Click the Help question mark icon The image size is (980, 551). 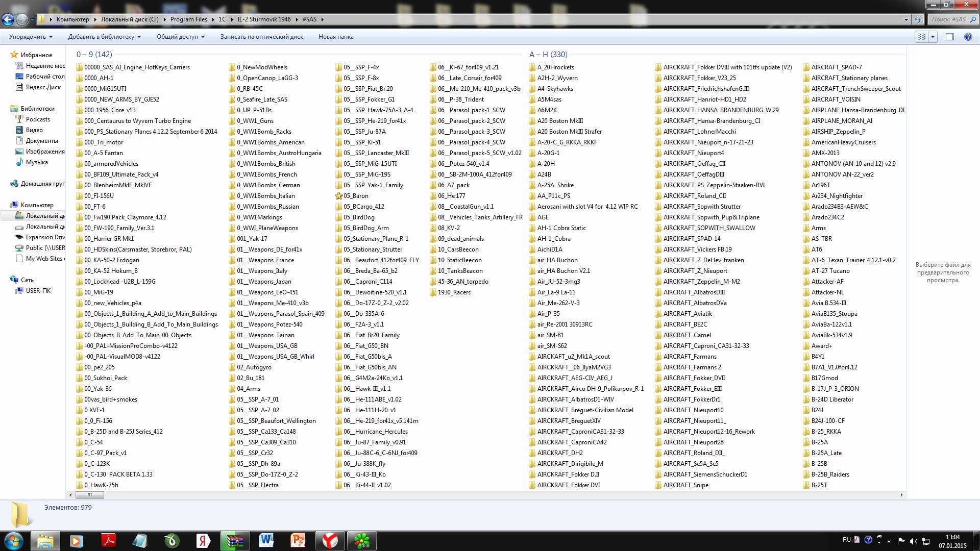pos(968,37)
